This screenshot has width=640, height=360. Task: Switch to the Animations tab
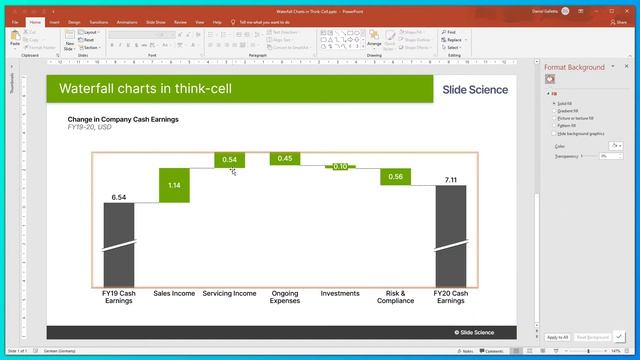tap(127, 22)
